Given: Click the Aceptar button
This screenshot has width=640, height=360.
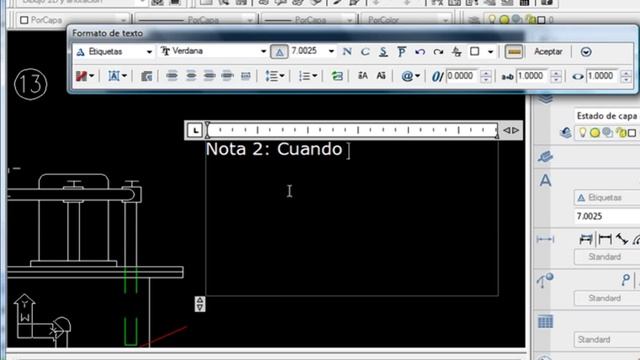Looking at the screenshot, I should [548, 51].
